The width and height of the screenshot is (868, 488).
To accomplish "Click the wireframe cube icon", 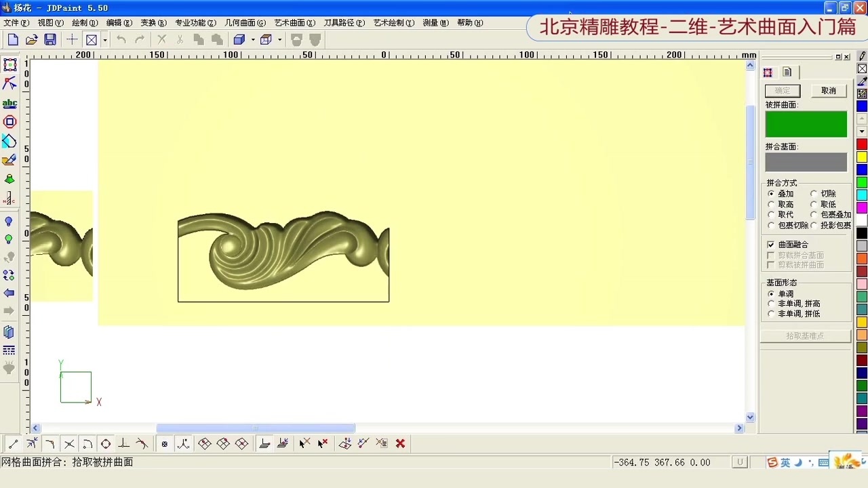I will point(267,40).
